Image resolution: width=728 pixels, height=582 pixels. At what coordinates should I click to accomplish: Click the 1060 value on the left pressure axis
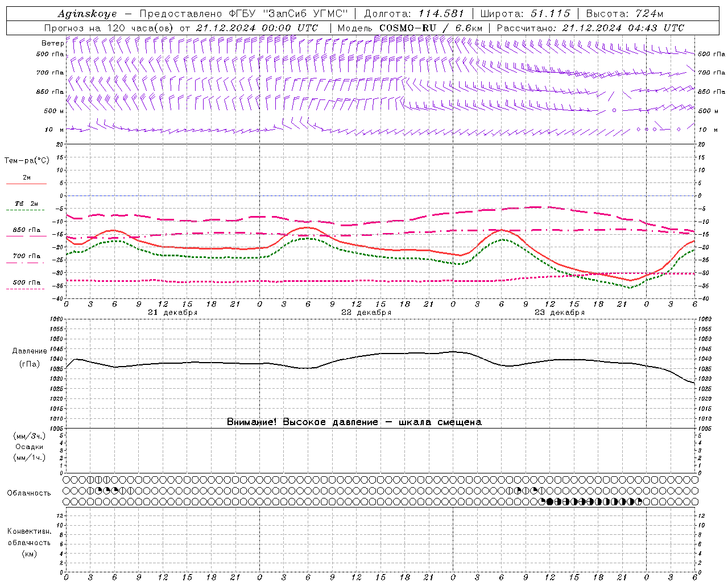pyautogui.click(x=57, y=319)
